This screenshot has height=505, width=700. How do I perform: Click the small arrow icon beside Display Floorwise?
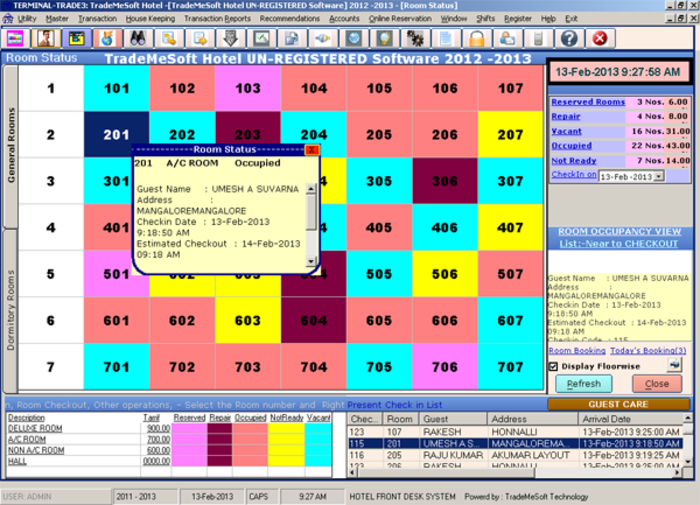[674, 366]
